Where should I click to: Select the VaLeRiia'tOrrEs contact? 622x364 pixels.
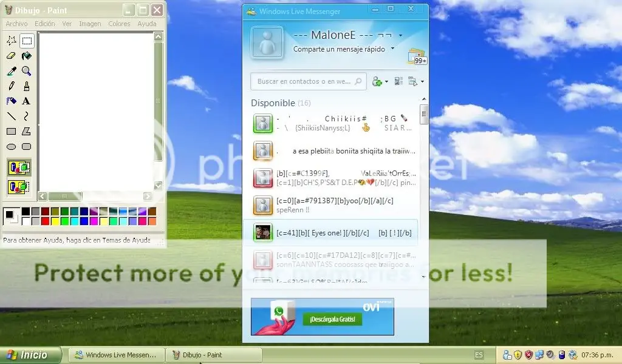pyautogui.click(x=334, y=178)
